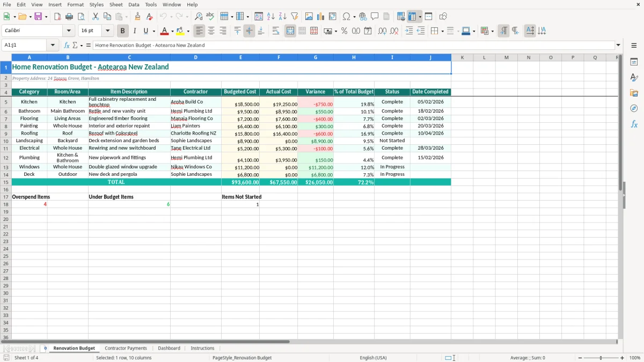Open background color dropdown arrow
Screen dimensions: 644x362
click(188, 31)
